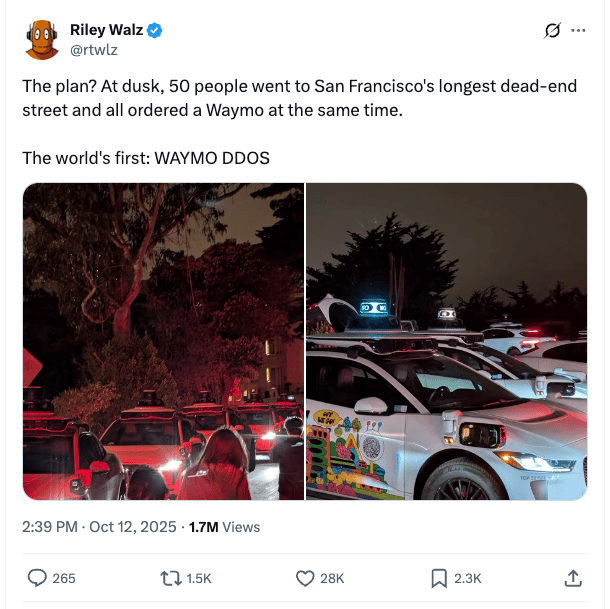
Task: Click the 2.3K bookmarks count
Action: tap(468, 579)
